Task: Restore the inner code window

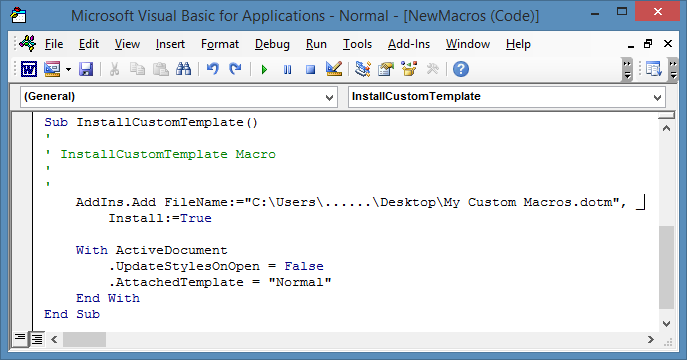Action: (x=648, y=44)
